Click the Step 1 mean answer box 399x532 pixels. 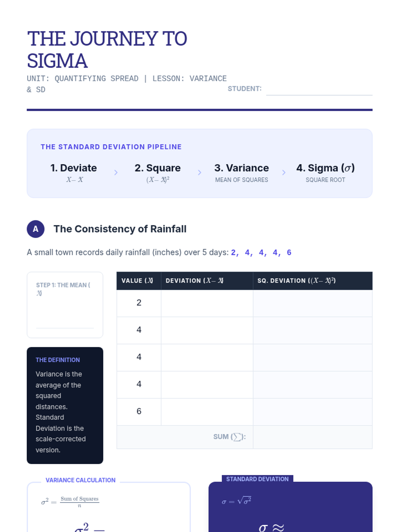(65, 313)
